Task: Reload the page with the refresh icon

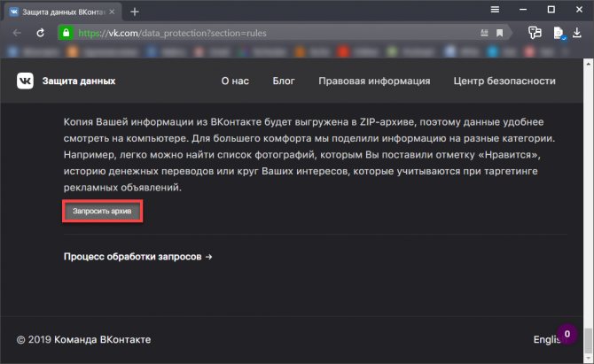Action: pos(40,33)
